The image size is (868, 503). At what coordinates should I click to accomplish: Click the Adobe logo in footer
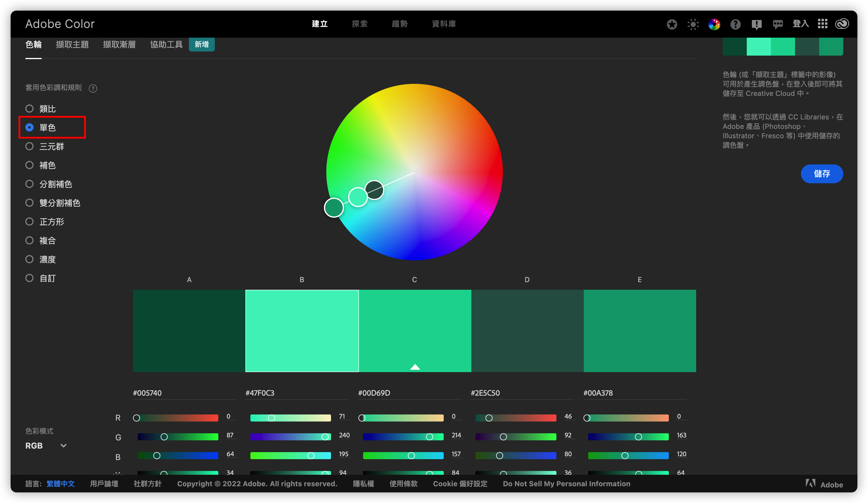[824, 484]
